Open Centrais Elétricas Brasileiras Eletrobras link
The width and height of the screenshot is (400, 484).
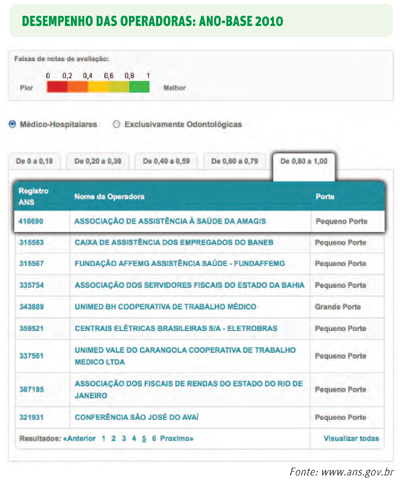(176, 328)
